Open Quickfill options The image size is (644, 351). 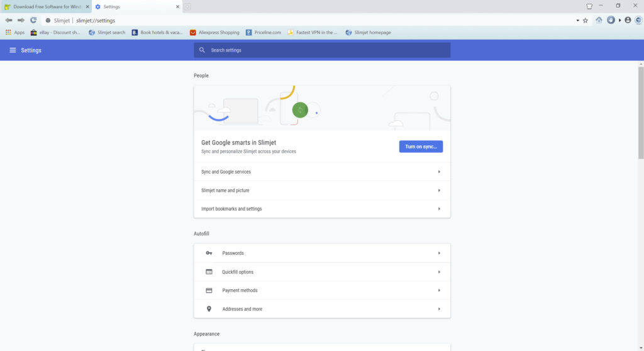[322, 272]
